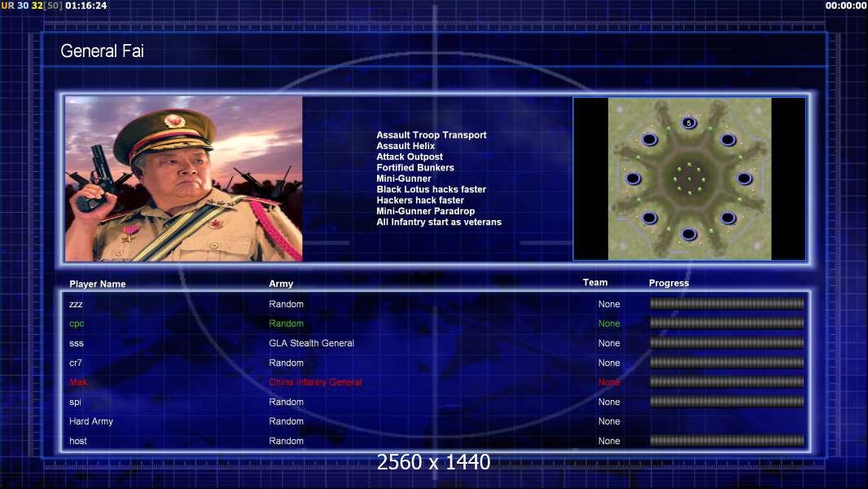Click the General Fai portrait image
Image resolution: width=868 pixels, height=489 pixels.
coord(184,178)
